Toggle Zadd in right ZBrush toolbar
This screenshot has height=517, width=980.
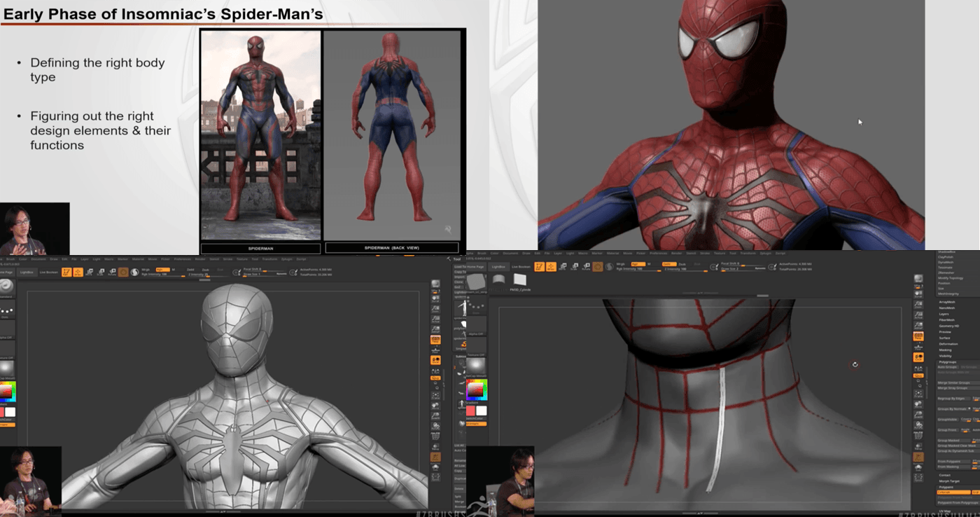[x=669, y=264]
